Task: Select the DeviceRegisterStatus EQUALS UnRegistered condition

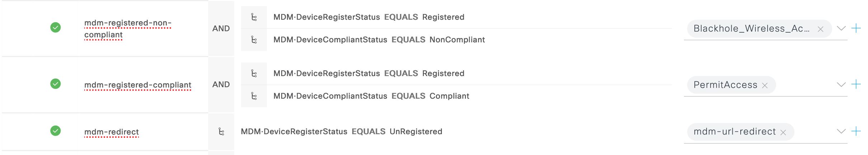Action: coord(341,132)
